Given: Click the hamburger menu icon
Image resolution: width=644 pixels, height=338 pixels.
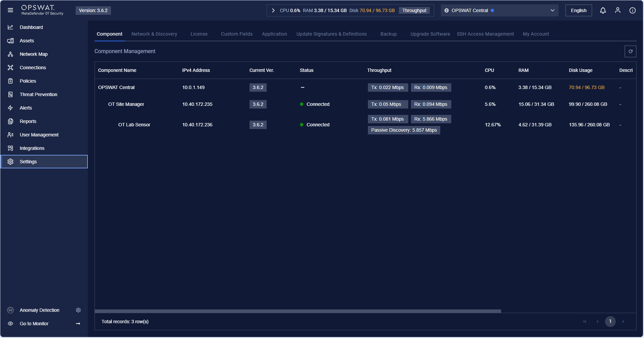Looking at the screenshot, I should [x=10, y=10].
